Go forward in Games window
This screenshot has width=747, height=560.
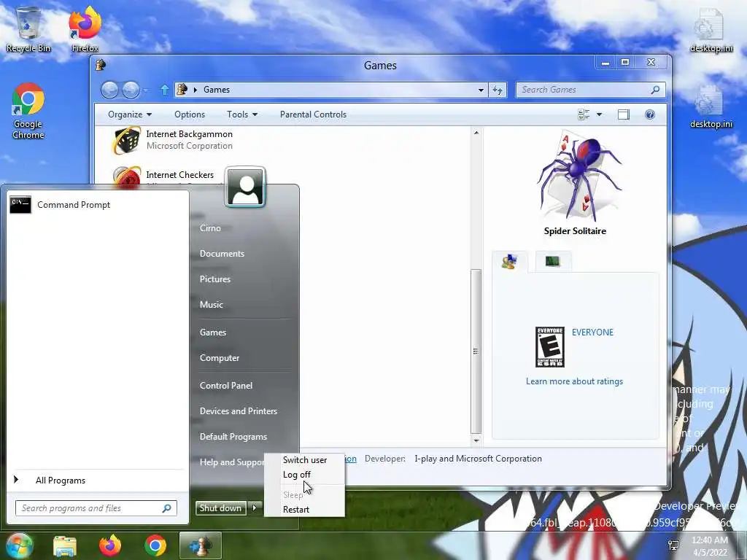131,90
